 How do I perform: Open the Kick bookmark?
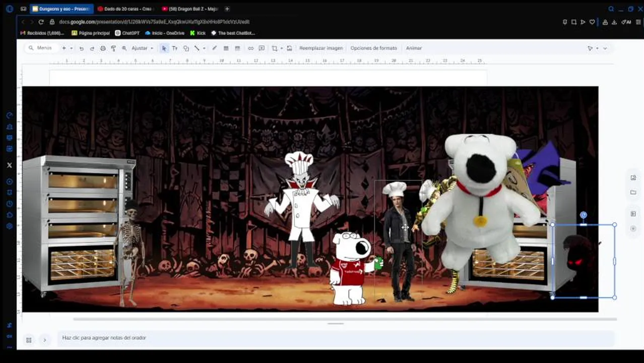[198, 33]
